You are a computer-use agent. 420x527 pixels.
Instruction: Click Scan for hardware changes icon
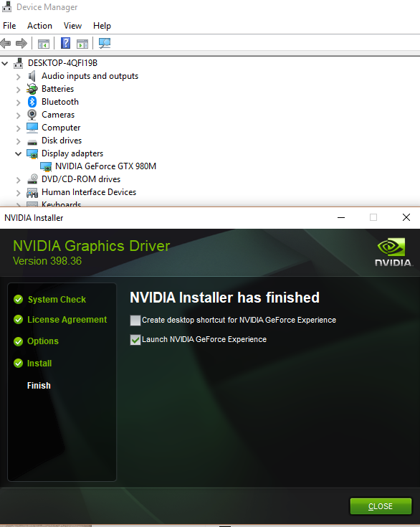(105, 43)
